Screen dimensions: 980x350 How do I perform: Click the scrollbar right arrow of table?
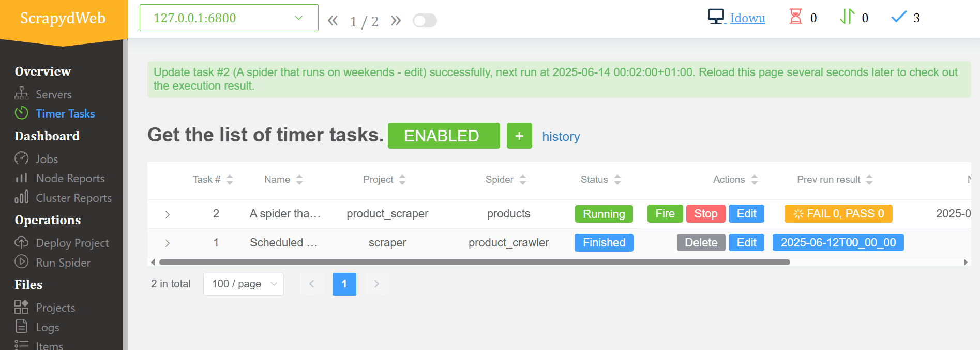(x=966, y=262)
